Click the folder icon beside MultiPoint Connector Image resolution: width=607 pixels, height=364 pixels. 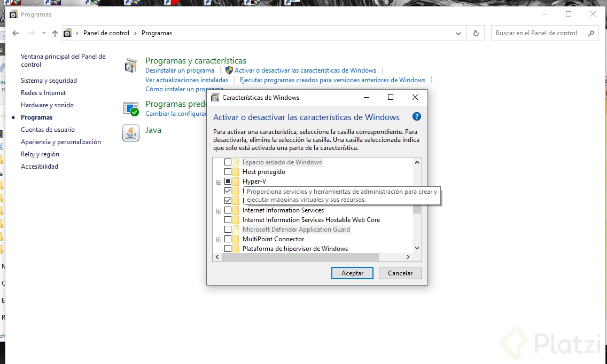[x=236, y=239]
